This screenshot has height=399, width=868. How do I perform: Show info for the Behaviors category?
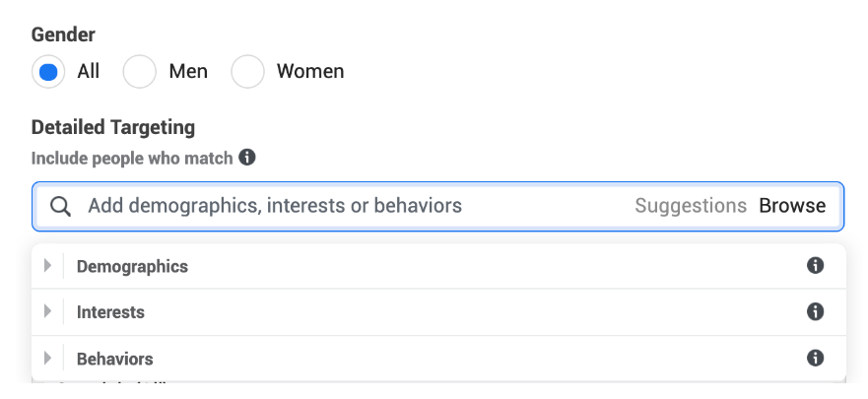click(x=815, y=359)
